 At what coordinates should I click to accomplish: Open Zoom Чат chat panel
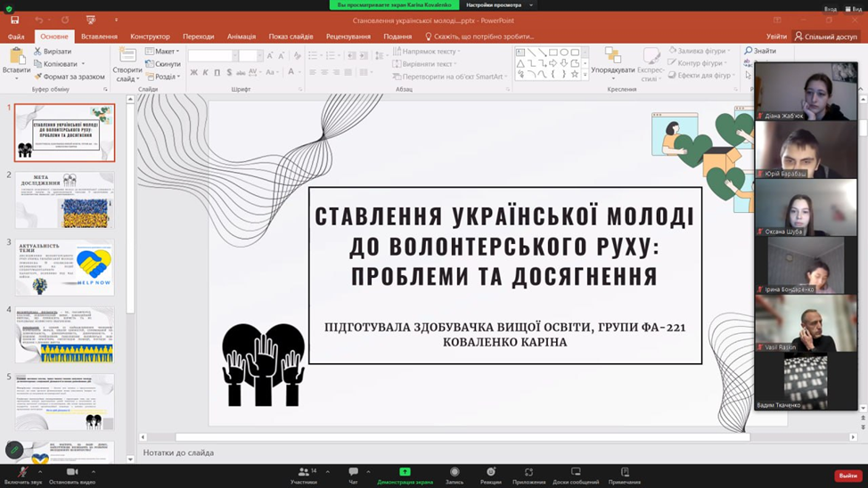(x=353, y=473)
